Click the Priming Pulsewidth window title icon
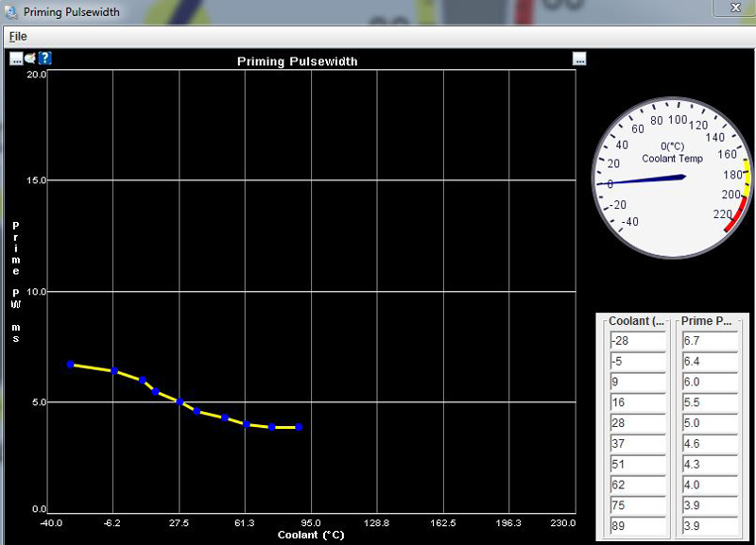This screenshot has height=545, width=756. pos(9,11)
